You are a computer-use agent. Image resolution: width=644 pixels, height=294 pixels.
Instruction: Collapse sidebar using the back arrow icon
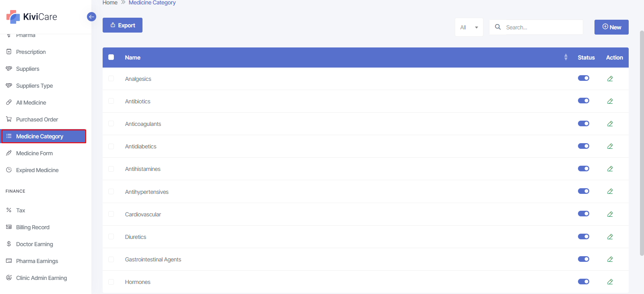click(91, 17)
